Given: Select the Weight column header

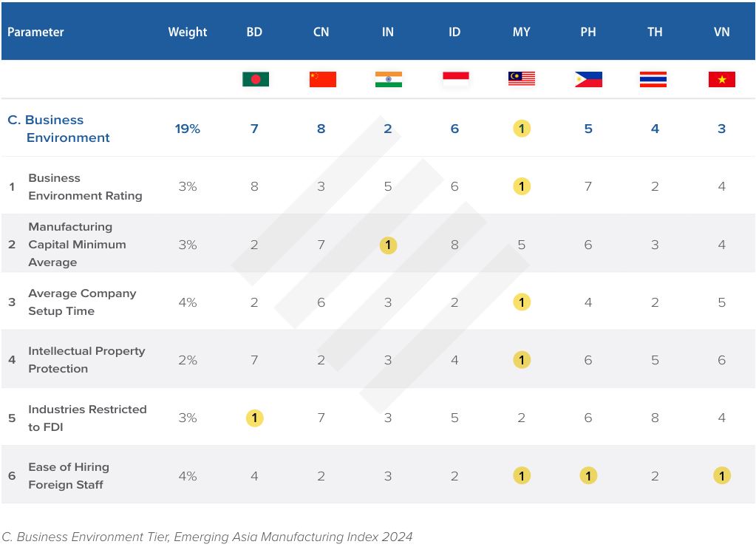Looking at the screenshot, I should (188, 32).
